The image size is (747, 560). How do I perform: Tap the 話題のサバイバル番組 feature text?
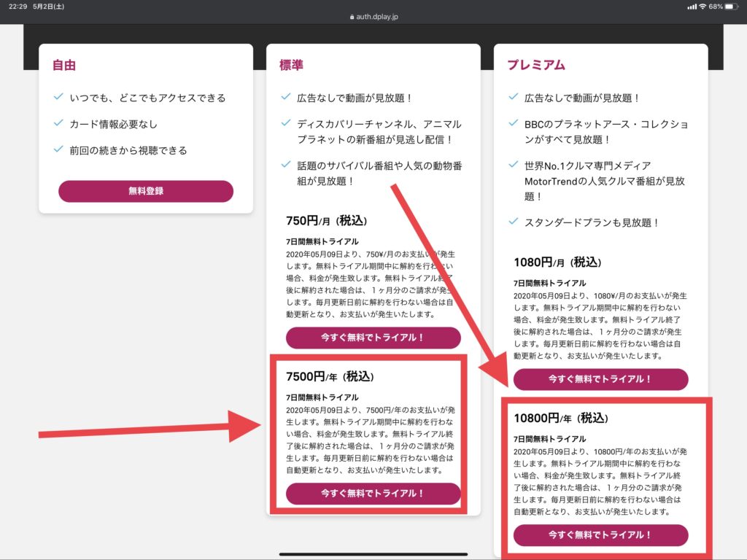coord(379,174)
